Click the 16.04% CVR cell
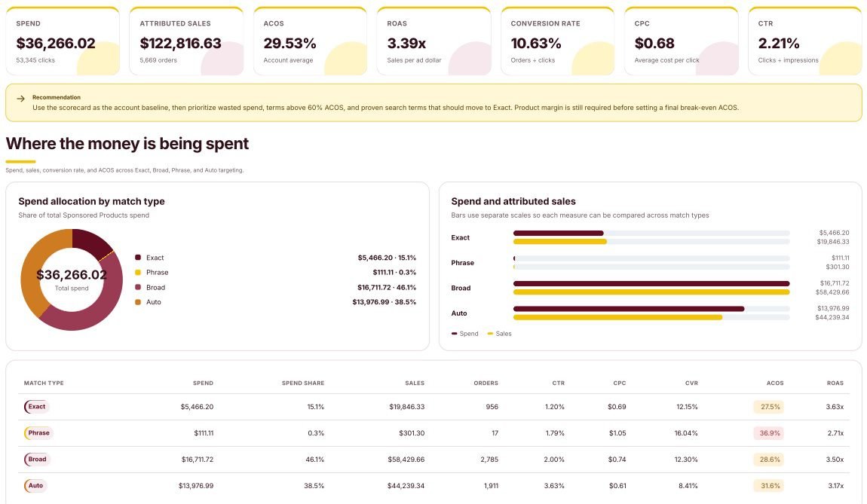867x504 pixels. point(685,433)
